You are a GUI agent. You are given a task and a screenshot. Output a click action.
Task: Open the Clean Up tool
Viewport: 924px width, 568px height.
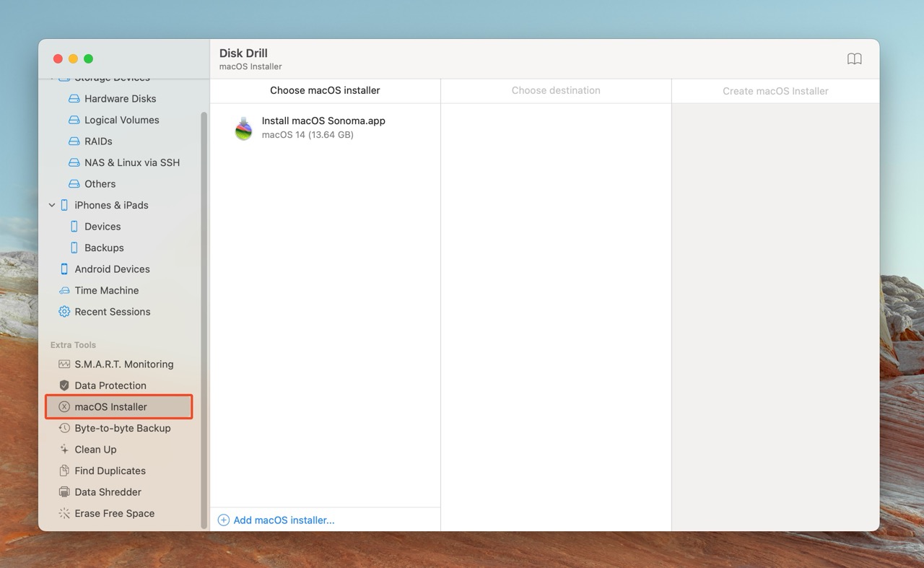click(x=95, y=450)
